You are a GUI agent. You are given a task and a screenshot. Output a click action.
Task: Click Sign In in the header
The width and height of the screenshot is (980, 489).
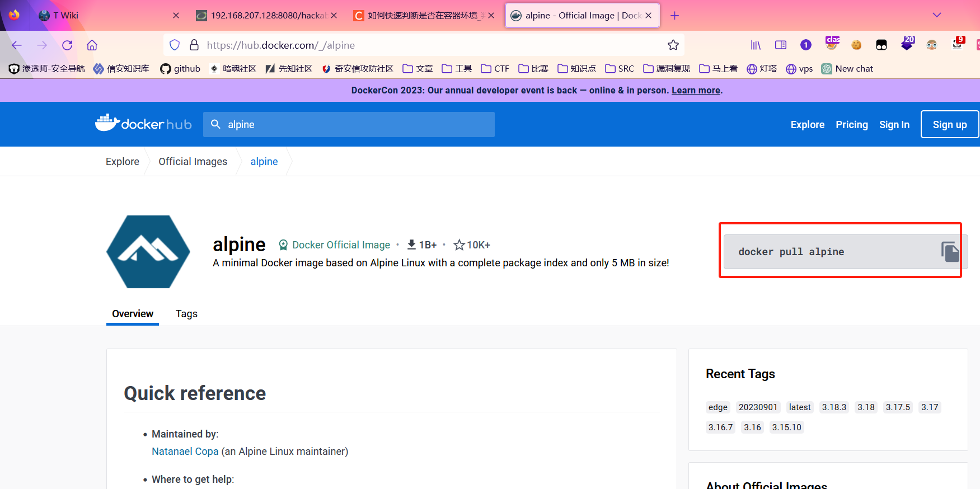894,125
